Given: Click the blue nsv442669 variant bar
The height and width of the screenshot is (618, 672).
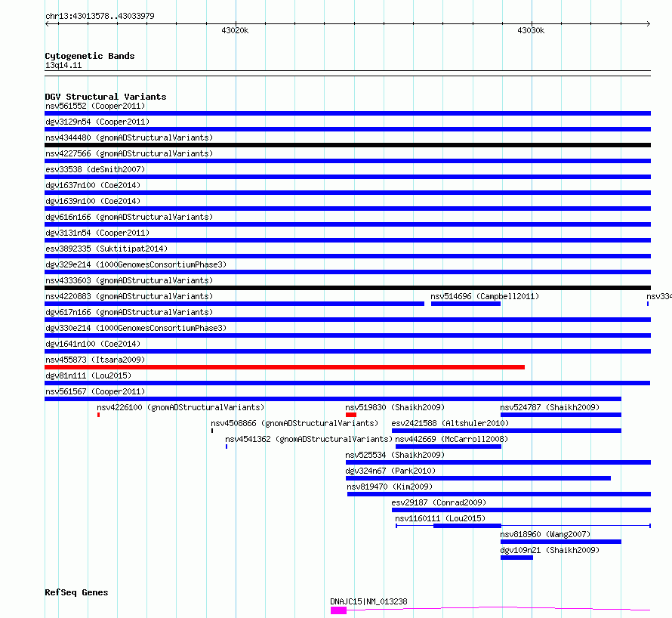Looking at the screenshot, I should [449, 447].
